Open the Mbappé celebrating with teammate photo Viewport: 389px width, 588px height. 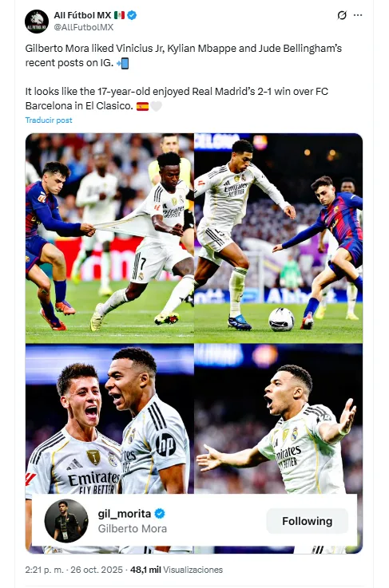(x=109, y=419)
